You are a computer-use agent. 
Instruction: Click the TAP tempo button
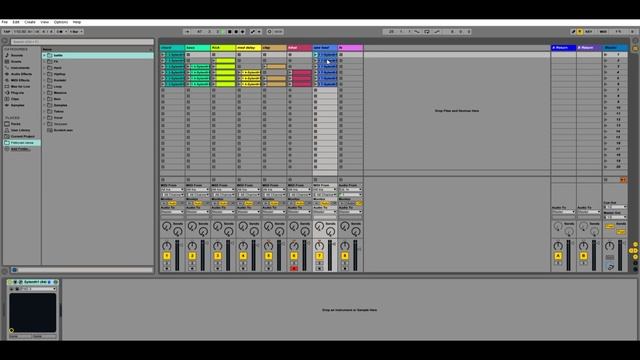coord(7,31)
